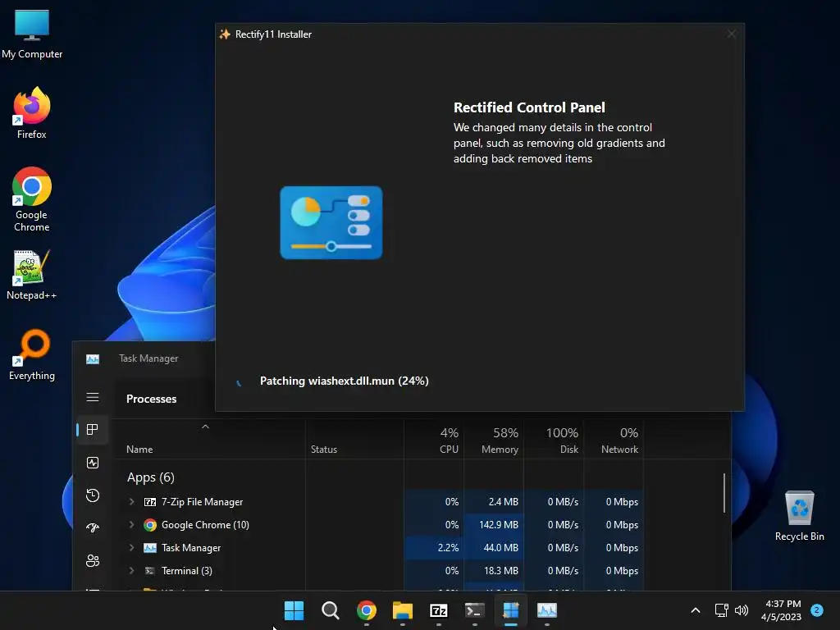Viewport: 840px width, 630px height.
Task: Show hidden system tray icons
Action: pos(696,610)
